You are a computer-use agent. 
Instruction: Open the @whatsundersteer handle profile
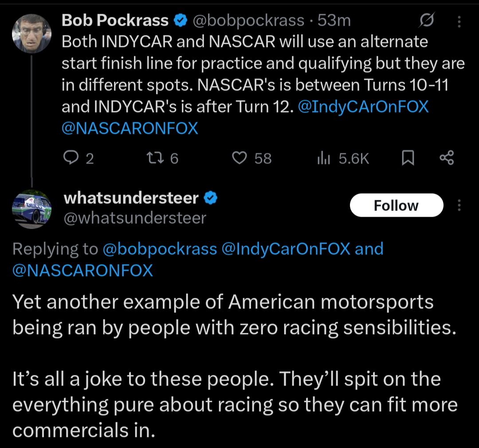pos(135,218)
